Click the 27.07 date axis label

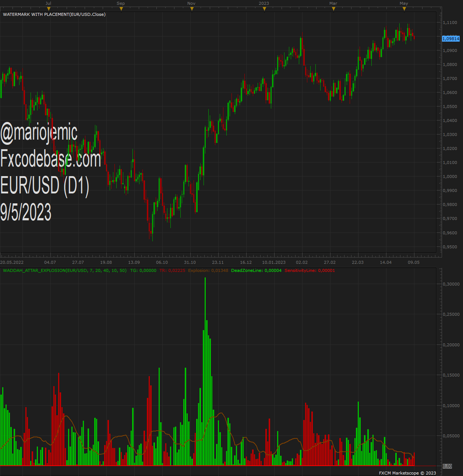[x=78, y=262]
